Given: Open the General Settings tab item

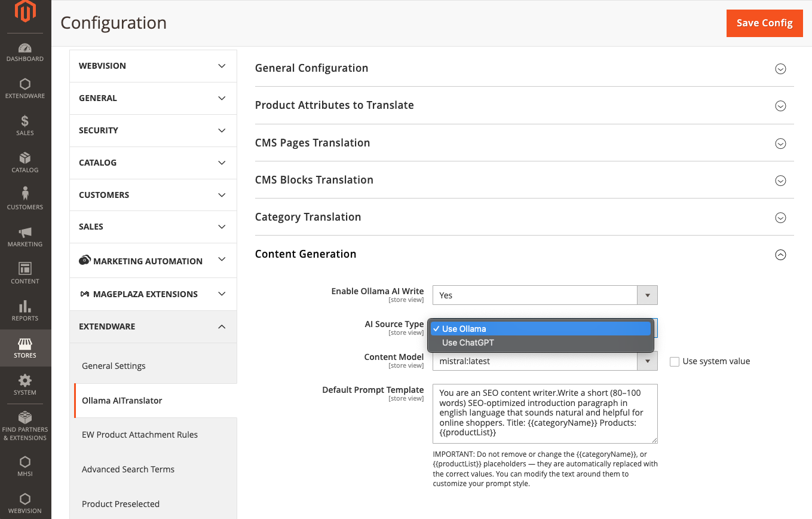Looking at the screenshot, I should (114, 366).
